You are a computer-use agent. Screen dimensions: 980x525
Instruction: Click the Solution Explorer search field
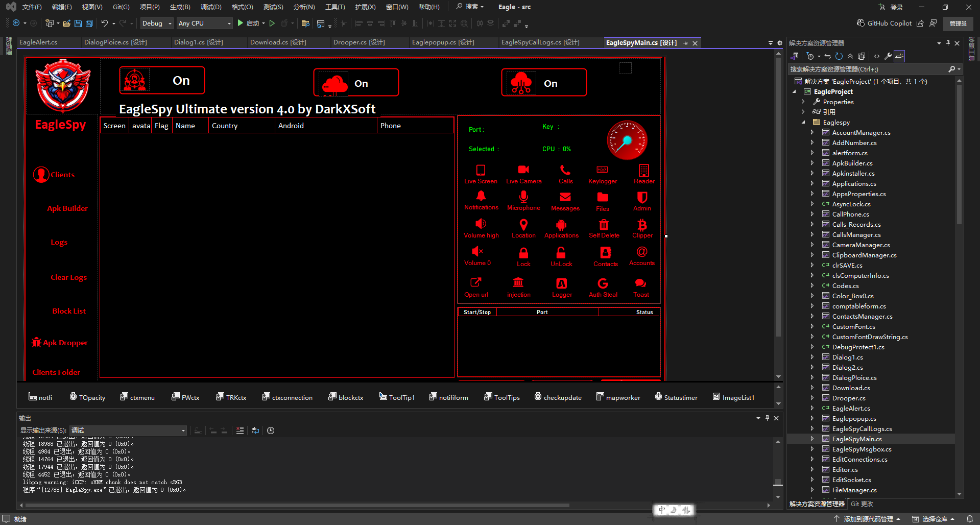[x=867, y=69]
